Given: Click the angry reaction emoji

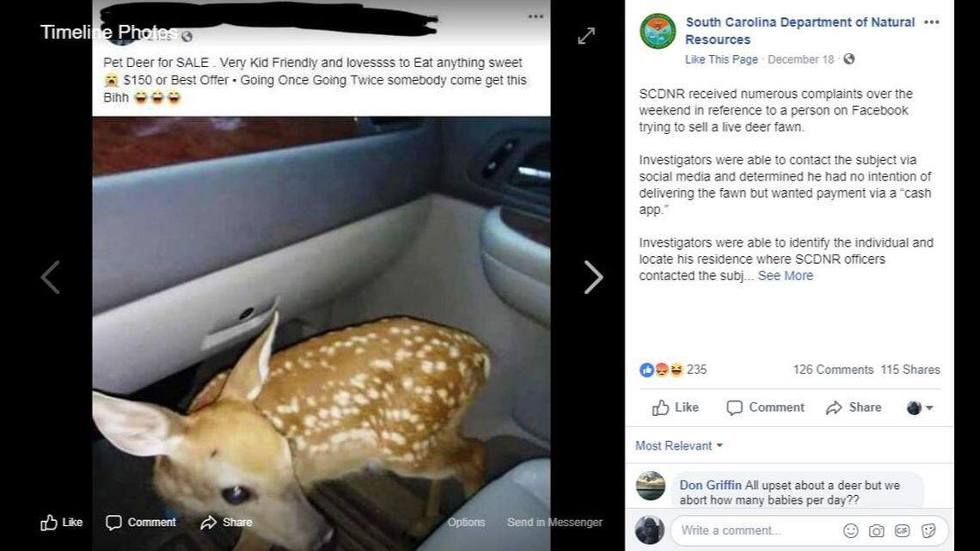Looking at the screenshot, I should pos(659,370).
